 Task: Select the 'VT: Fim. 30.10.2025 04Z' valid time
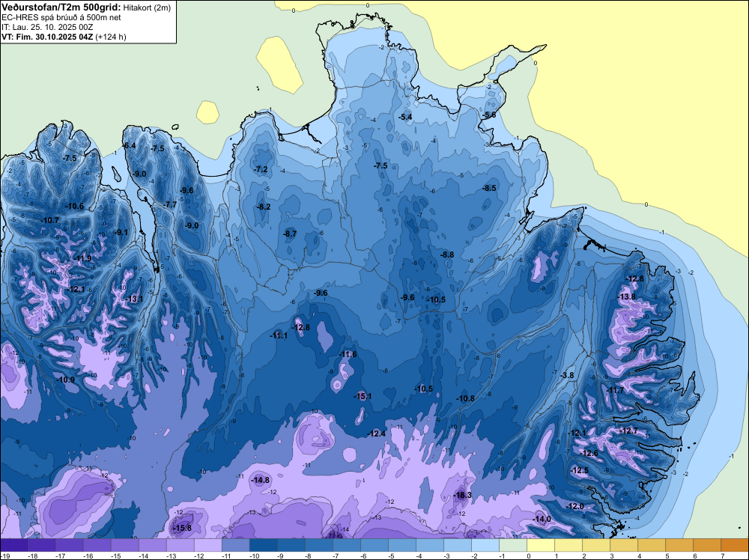tap(46, 37)
